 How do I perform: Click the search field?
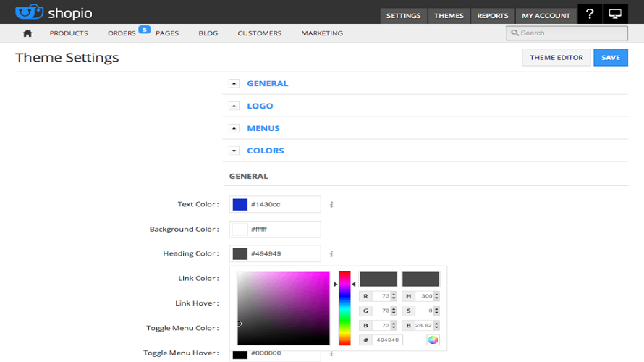[567, 33]
